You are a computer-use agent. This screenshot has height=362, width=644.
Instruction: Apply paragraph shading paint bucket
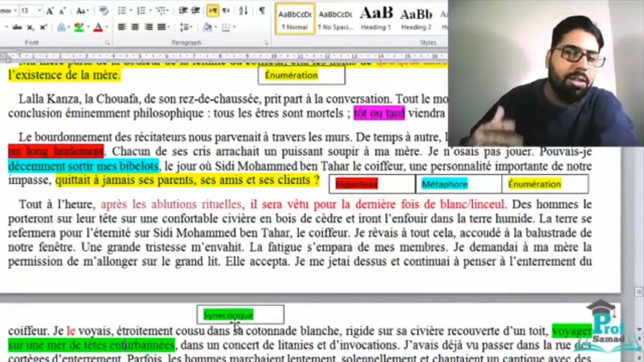point(207,27)
